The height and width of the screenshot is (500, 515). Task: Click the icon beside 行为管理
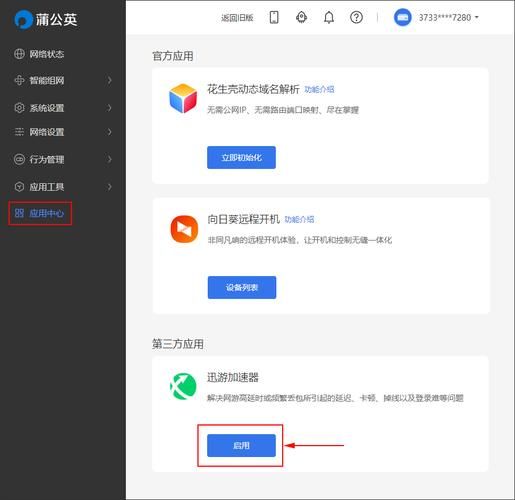pyautogui.click(x=19, y=159)
